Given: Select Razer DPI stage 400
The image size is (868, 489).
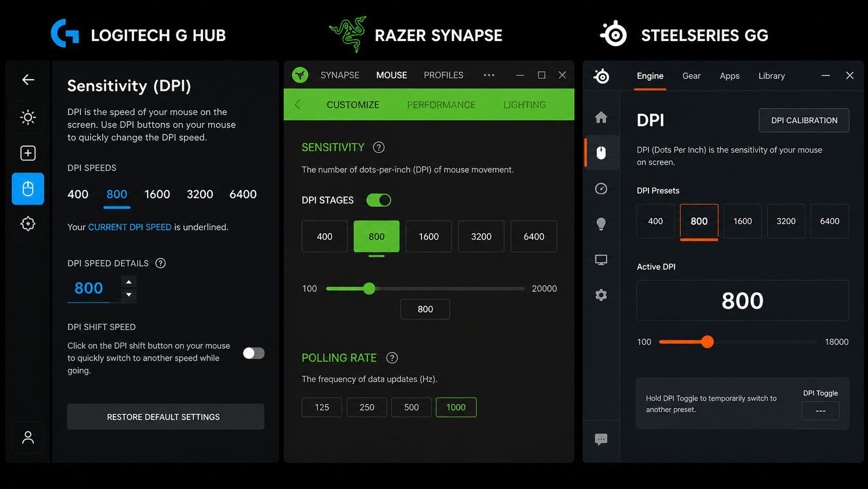Looking at the screenshot, I should point(324,236).
